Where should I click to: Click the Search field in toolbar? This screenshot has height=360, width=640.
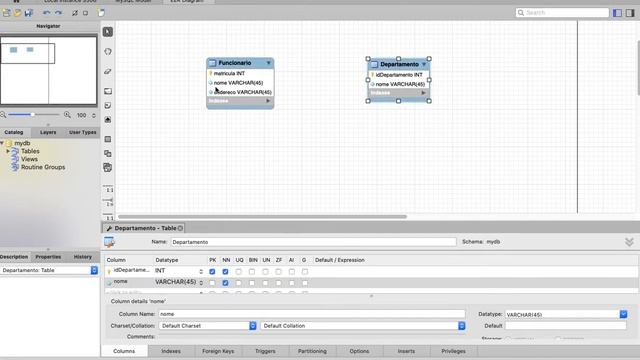click(x=562, y=13)
